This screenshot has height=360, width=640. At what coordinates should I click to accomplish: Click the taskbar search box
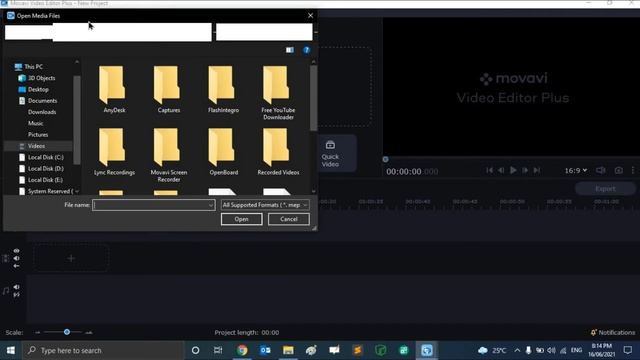click(x=103, y=350)
